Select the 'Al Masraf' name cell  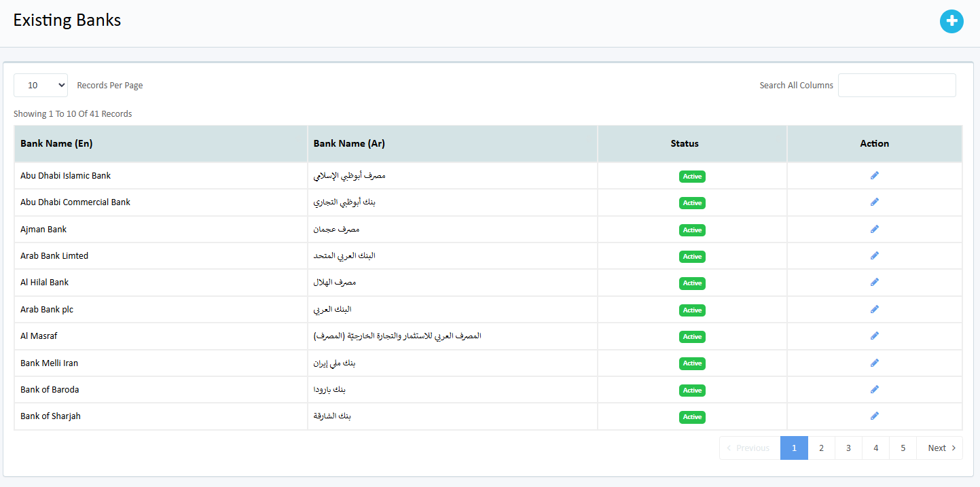(x=161, y=336)
